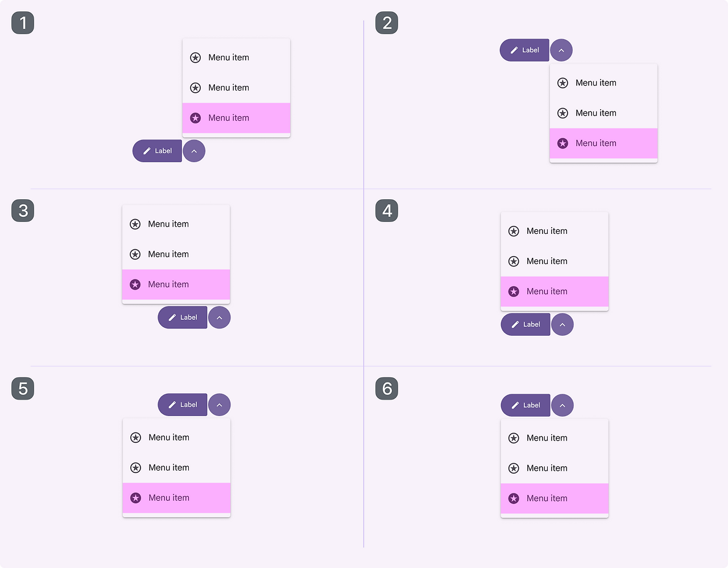
Task: Click the star icon of the second menu item in panel 4
Action: [514, 261]
